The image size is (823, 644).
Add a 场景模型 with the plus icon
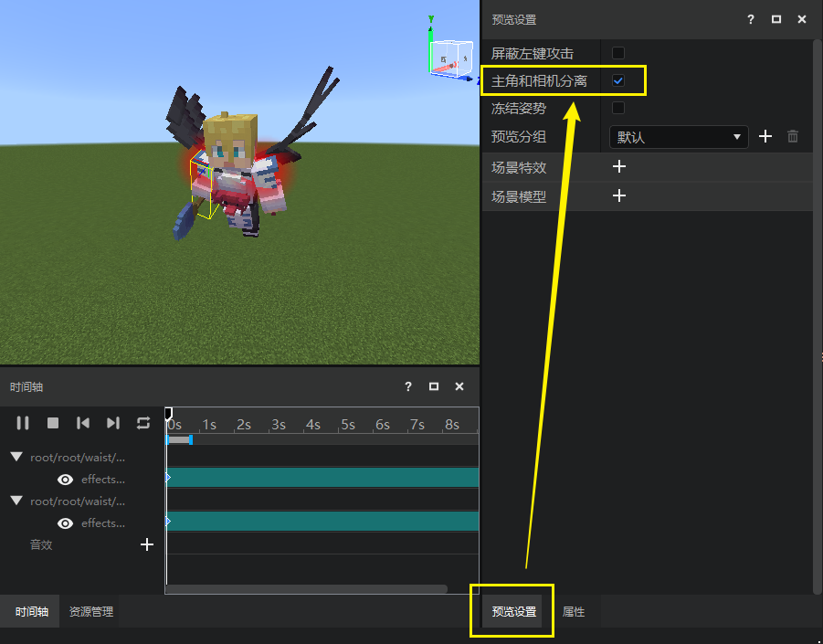(x=619, y=196)
